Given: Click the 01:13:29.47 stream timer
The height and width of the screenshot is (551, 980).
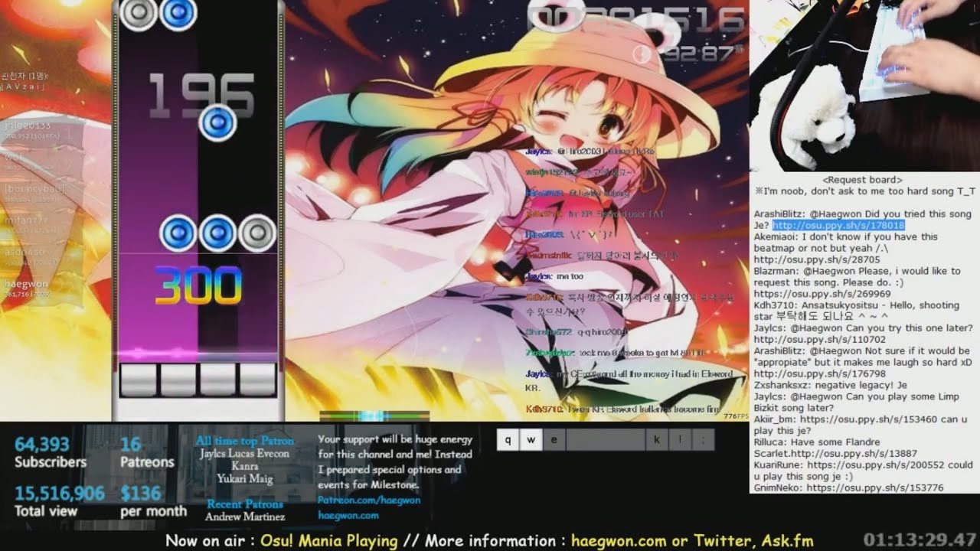Looking at the screenshot, I should pyautogui.click(x=920, y=540).
